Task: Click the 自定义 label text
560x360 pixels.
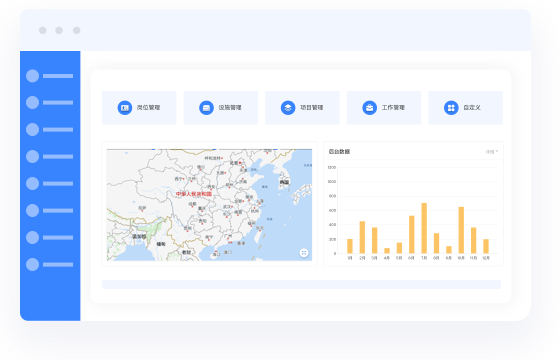Action: point(472,108)
